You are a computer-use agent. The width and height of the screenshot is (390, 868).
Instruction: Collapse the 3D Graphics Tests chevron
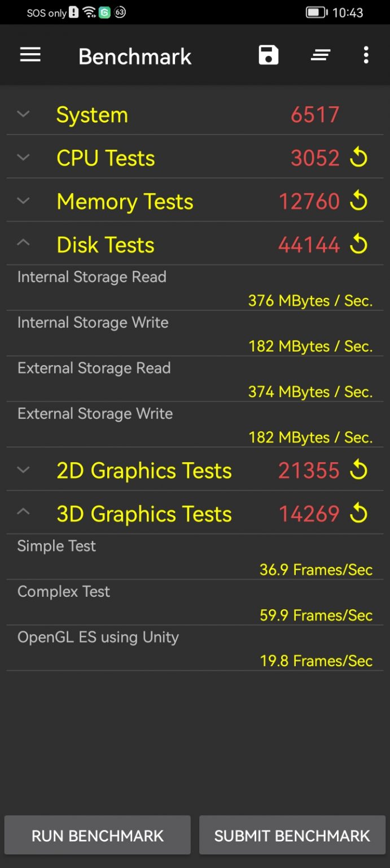[23, 513]
